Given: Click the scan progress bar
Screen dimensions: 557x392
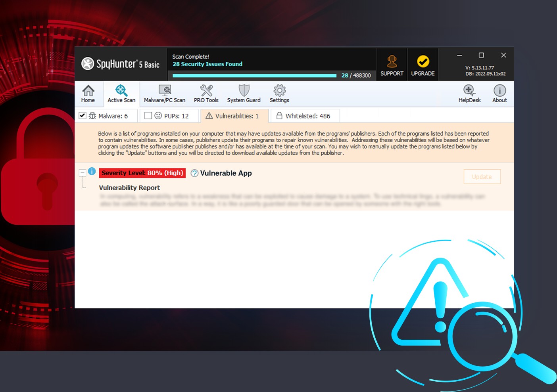Looking at the screenshot, I should (x=254, y=75).
